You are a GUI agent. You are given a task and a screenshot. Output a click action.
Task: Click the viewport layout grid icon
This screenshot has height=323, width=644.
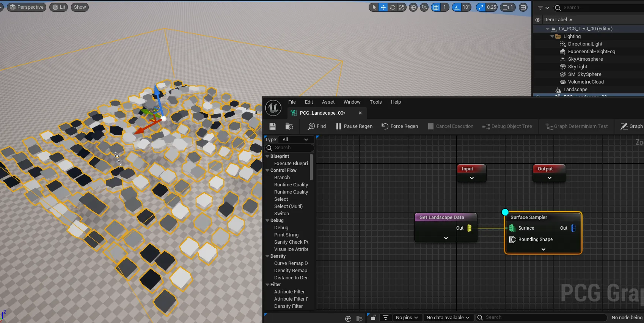[523, 7]
